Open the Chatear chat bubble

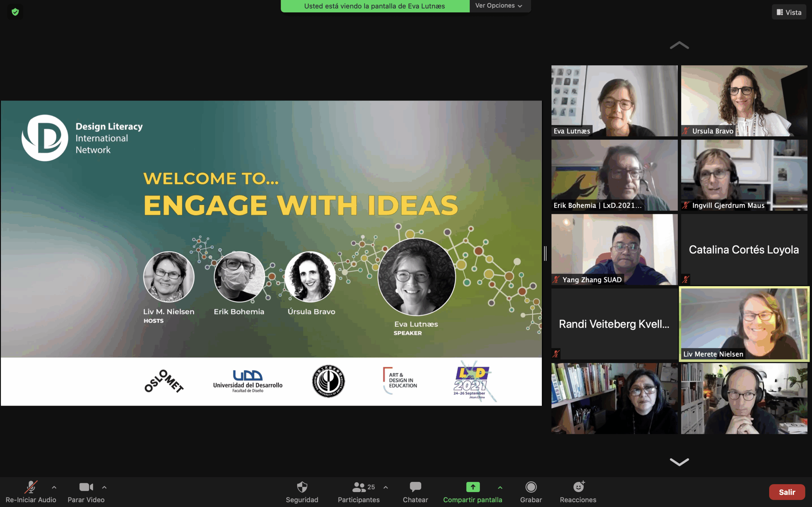416,487
